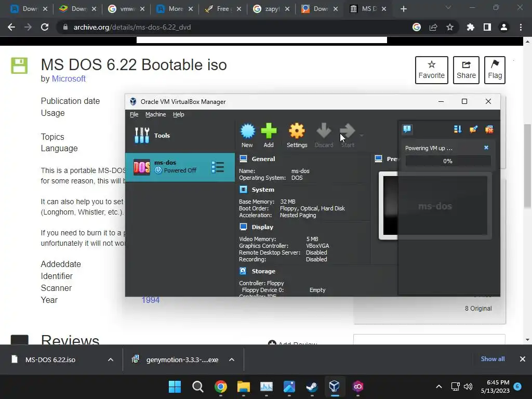Click Show all downloads
This screenshot has height=399, width=532.
pos(493,359)
